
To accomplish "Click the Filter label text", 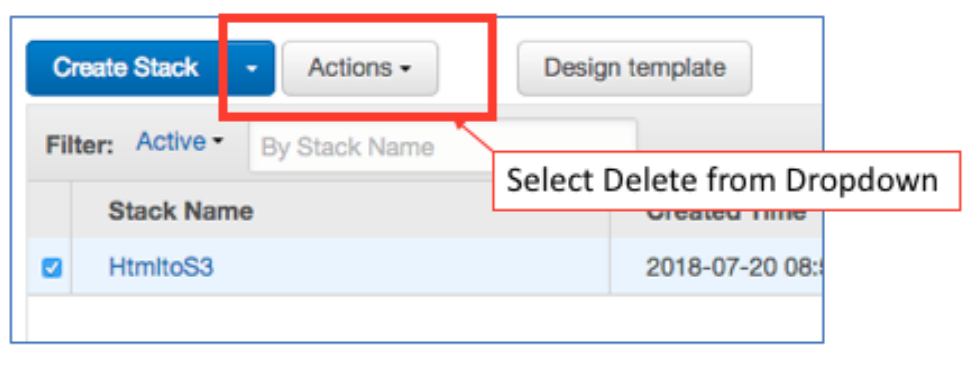I will (79, 145).
